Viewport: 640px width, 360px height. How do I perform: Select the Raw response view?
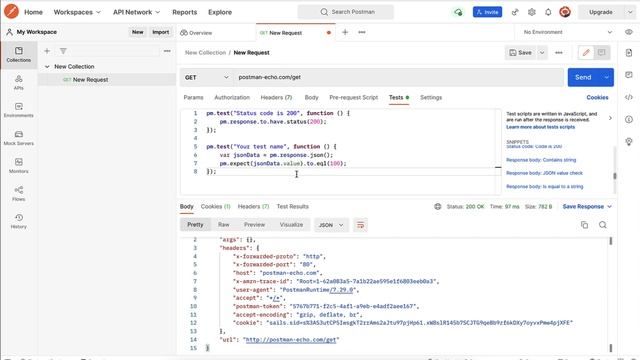coord(223,225)
